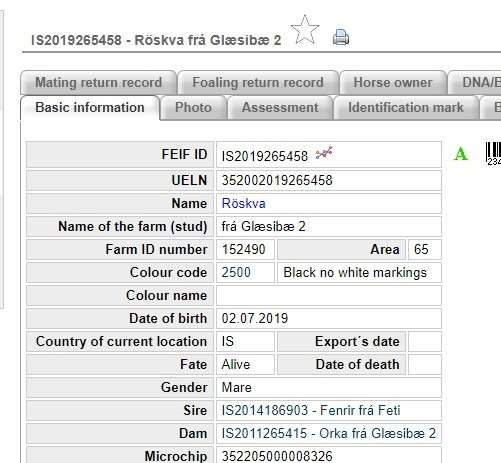Go to the Assessment tab
501x463 pixels.
(280, 108)
